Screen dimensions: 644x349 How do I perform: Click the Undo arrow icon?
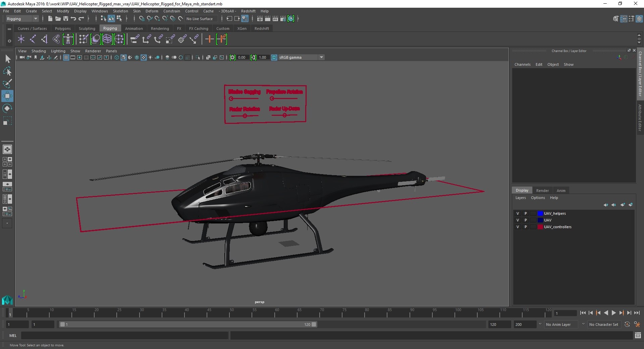73,19
